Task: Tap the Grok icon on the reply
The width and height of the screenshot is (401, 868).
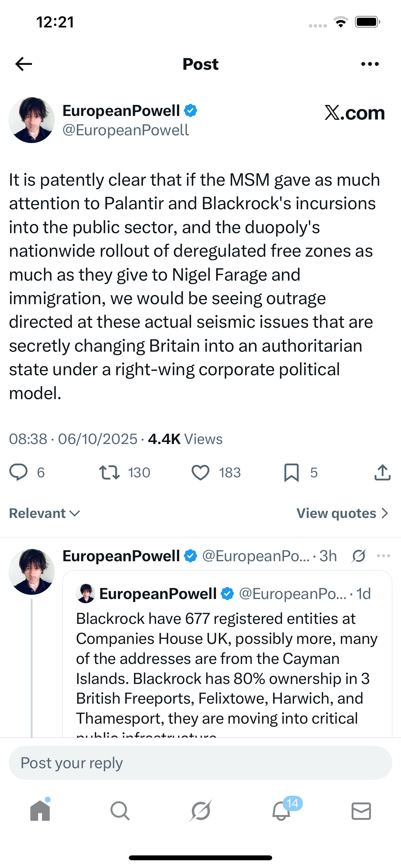Action: pos(359,556)
